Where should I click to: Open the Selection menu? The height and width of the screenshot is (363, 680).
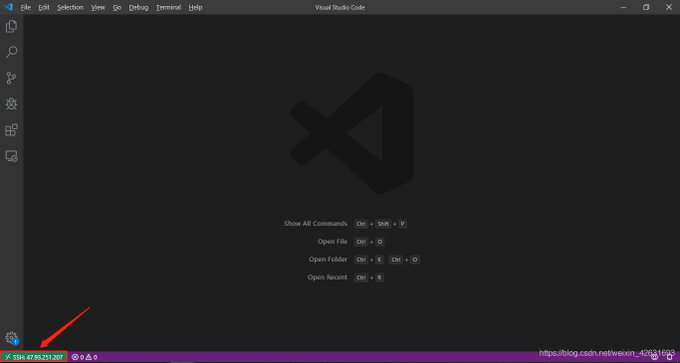point(70,7)
